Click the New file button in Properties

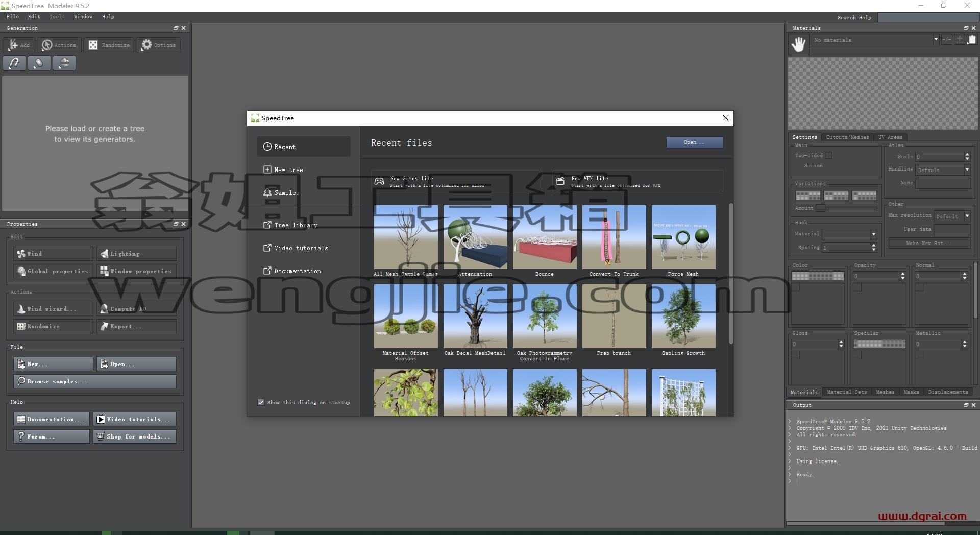pos(53,364)
